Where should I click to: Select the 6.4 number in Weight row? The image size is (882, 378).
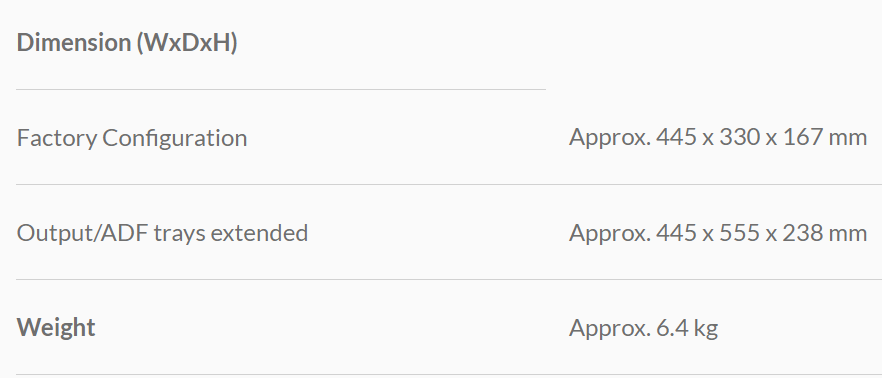[x=672, y=328]
